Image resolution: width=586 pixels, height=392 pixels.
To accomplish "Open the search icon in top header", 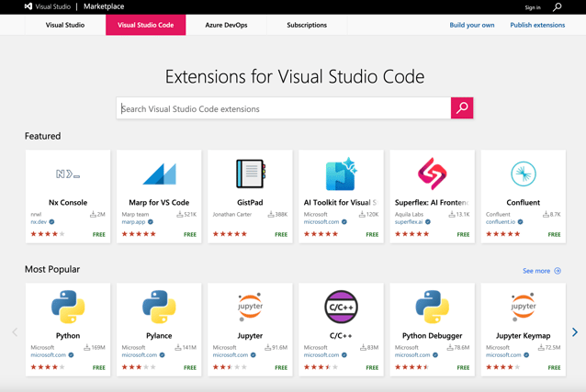I will point(557,7).
